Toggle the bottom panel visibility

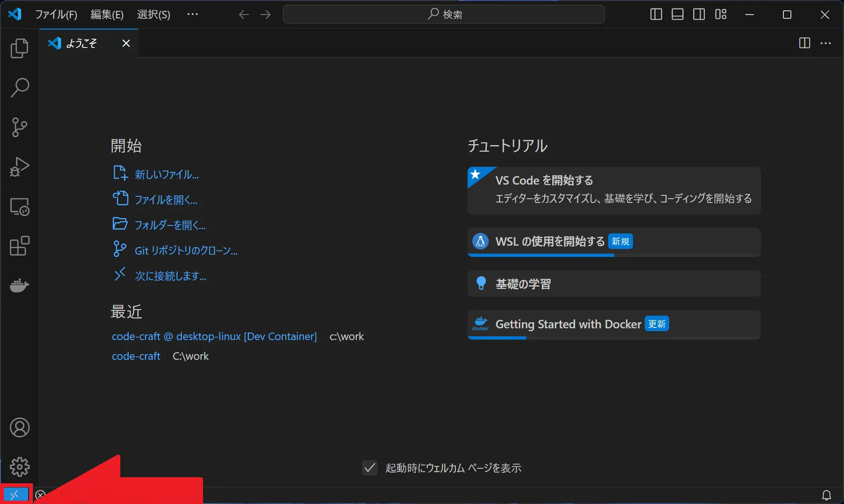(677, 14)
